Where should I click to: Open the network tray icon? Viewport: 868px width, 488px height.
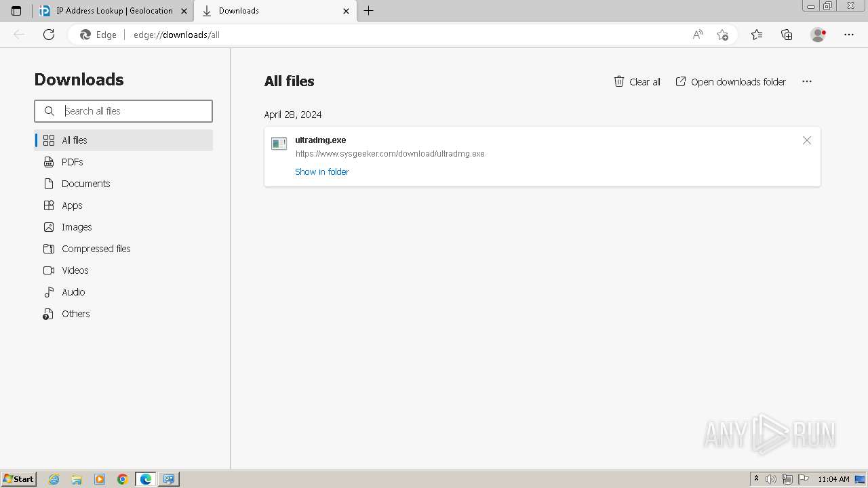pos(787,479)
